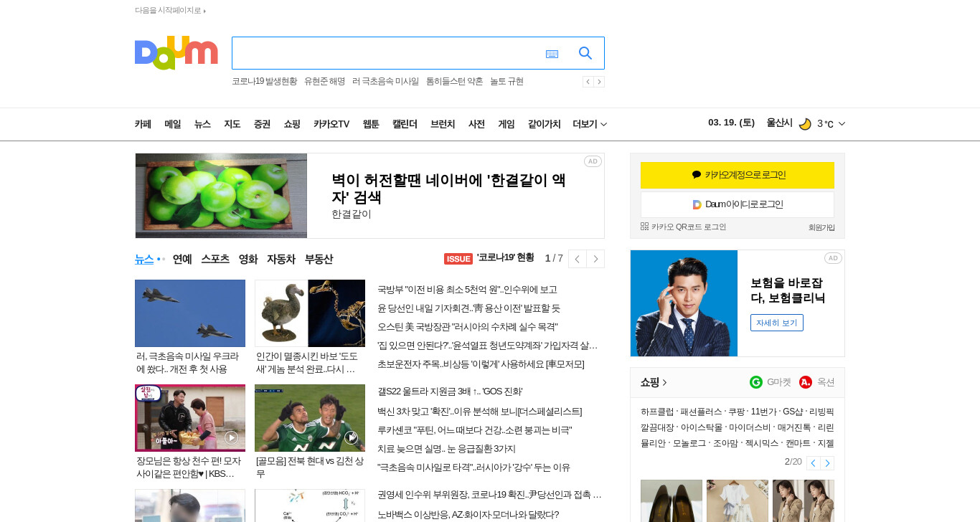Click the Gmarket green G icon
The width and height of the screenshot is (980, 522).
coord(756,382)
